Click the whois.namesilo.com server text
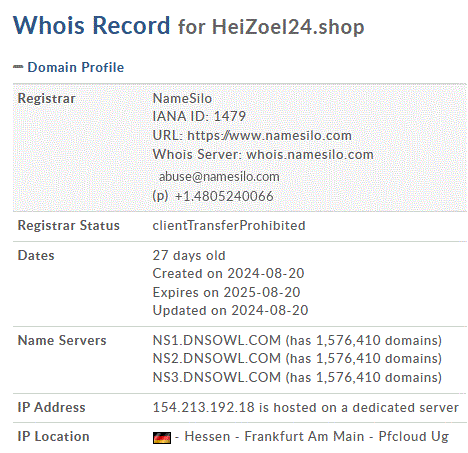This screenshot has height=453, width=468. pos(310,155)
